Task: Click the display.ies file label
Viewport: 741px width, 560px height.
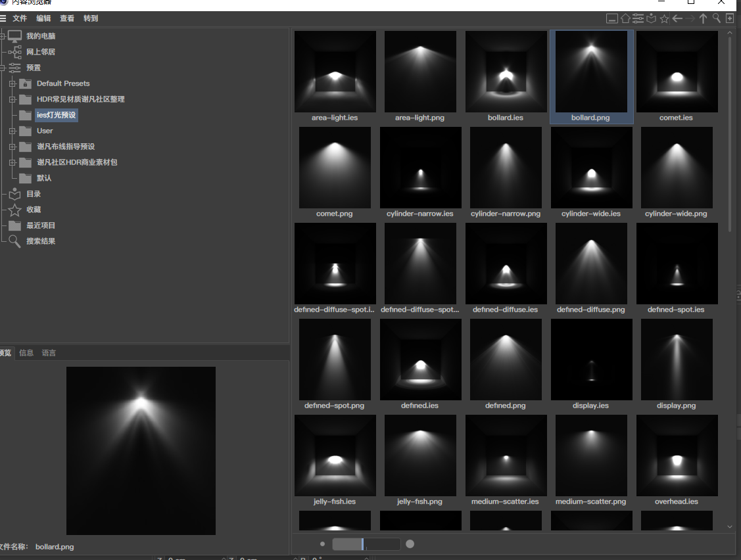Action: click(590, 406)
